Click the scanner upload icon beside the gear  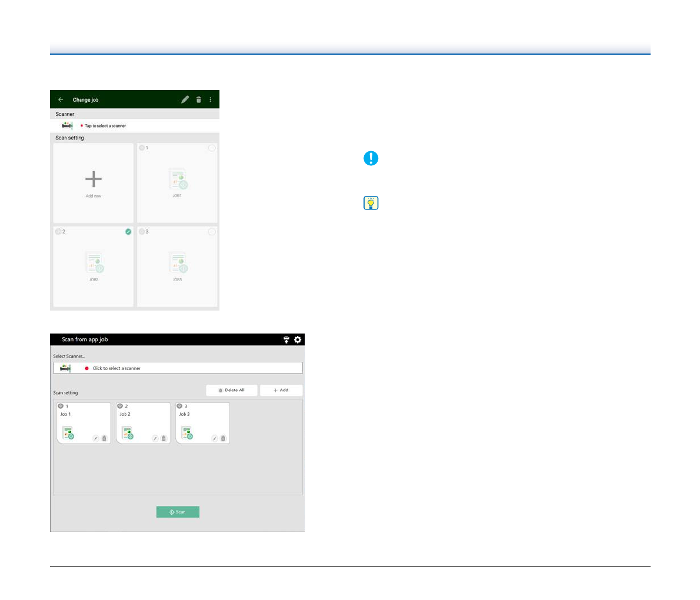tap(286, 339)
